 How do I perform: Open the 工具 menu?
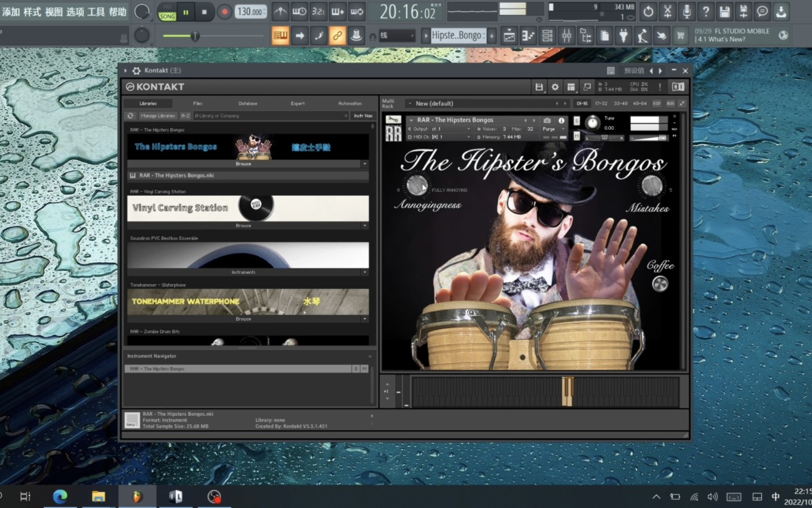coord(96,12)
